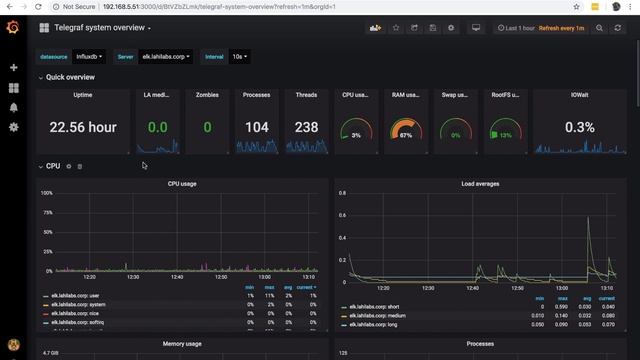Image resolution: width=640 pixels, height=360 pixels.
Task: Collapse the CPU row
Action: [x=49, y=166]
